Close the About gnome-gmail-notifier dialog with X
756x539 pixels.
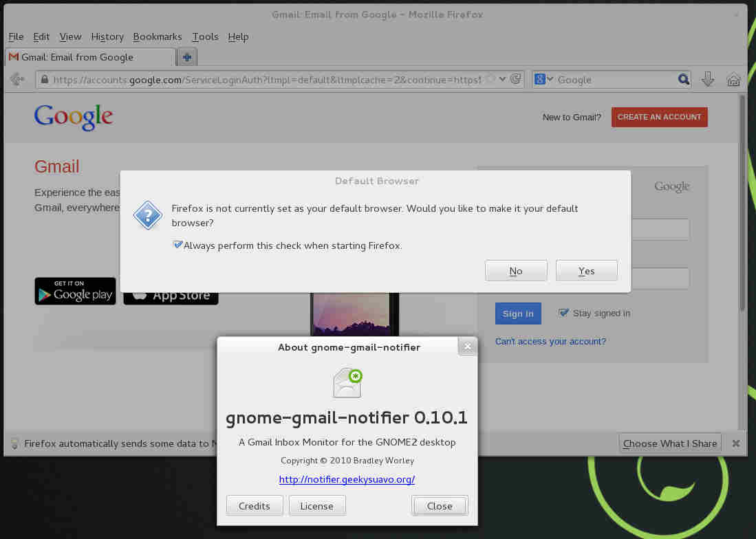coord(467,346)
